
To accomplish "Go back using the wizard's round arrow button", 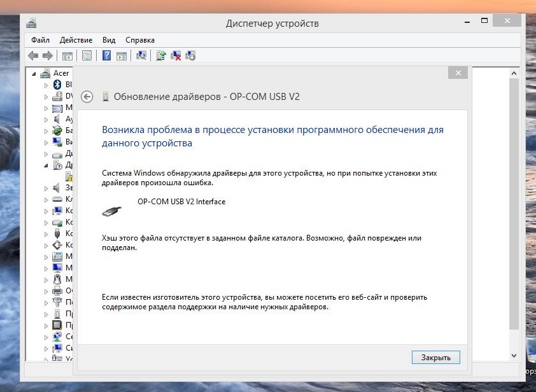I will tap(87, 97).
